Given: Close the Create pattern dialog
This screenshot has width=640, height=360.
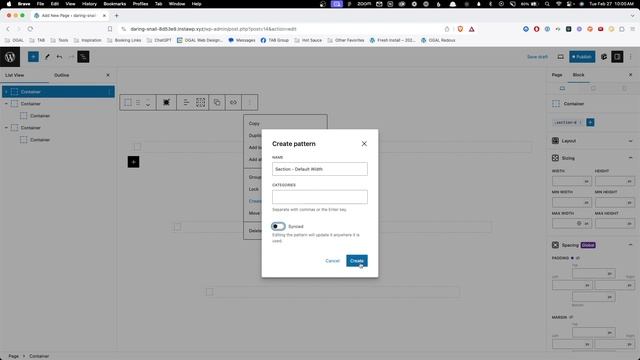Looking at the screenshot, I should tap(364, 144).
